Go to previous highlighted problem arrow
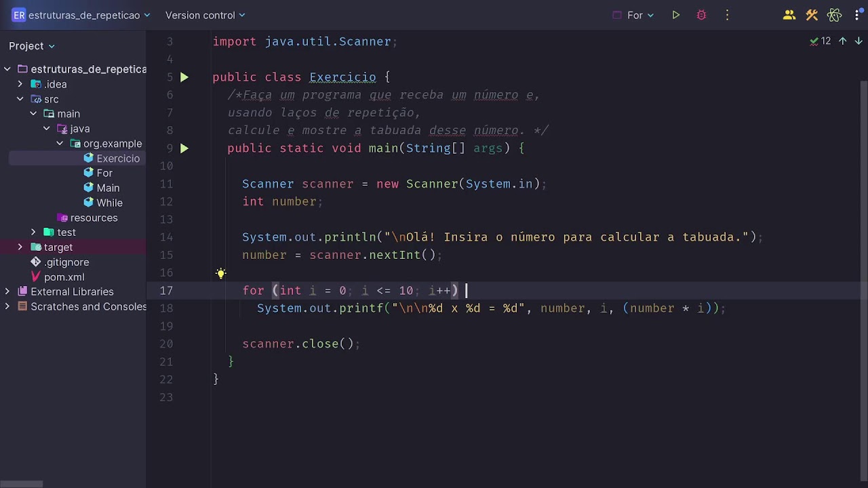 842,41
